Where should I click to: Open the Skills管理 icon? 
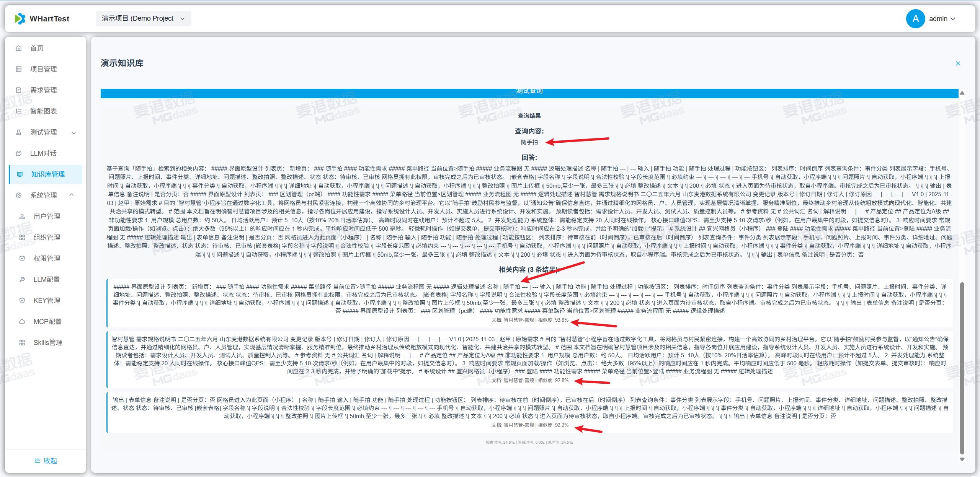point(23,342)
